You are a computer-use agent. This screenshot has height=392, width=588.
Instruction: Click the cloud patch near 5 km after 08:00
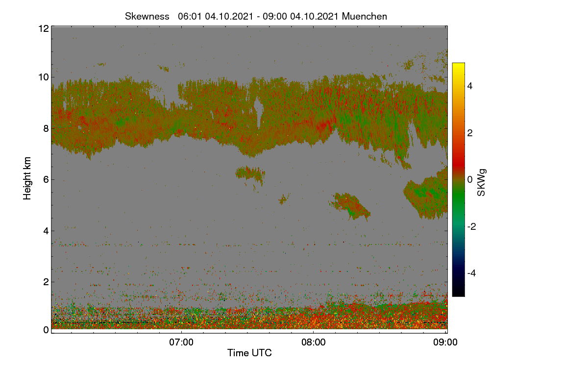tap(350, 206)
